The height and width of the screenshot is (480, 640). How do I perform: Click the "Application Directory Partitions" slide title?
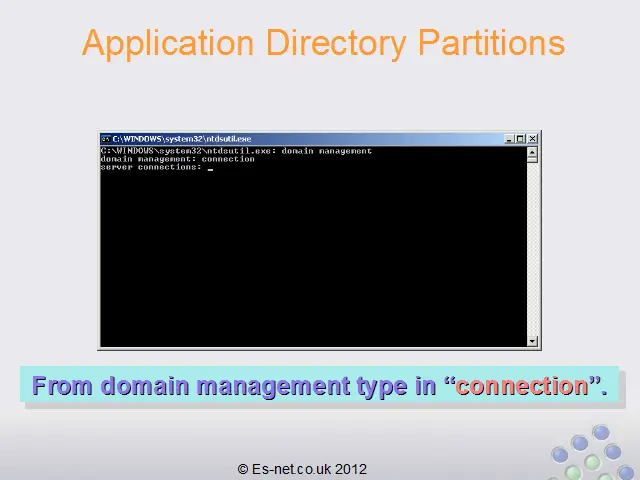(x=322, y=43)
